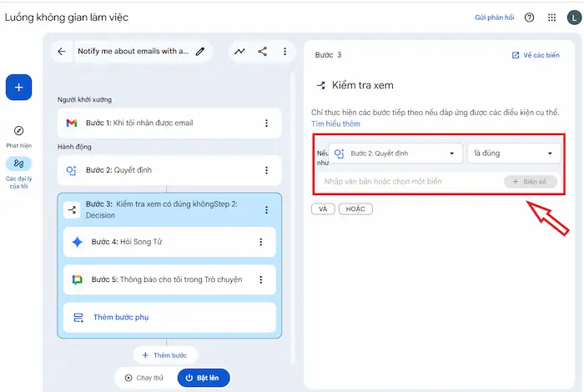Screen dimensions: 584x392
Task: Turn on flow with Bật lên
Action: click(x=204, y=378)
